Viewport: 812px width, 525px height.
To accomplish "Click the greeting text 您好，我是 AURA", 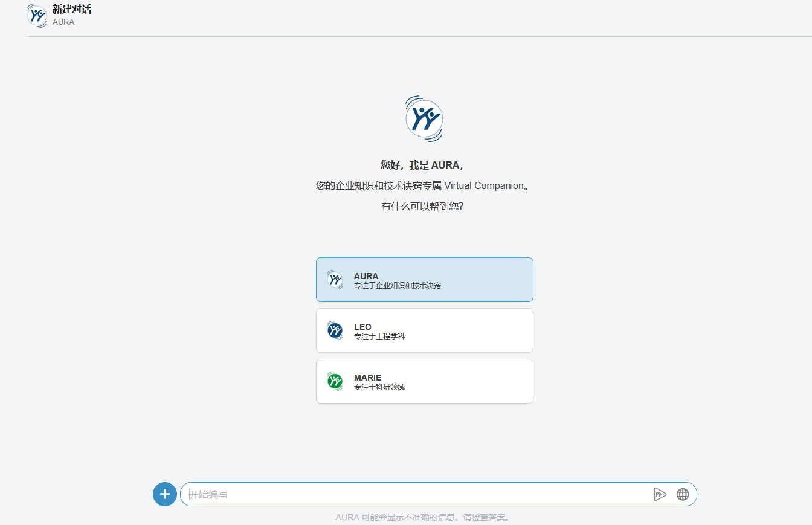I will click(x=422, y=165).
